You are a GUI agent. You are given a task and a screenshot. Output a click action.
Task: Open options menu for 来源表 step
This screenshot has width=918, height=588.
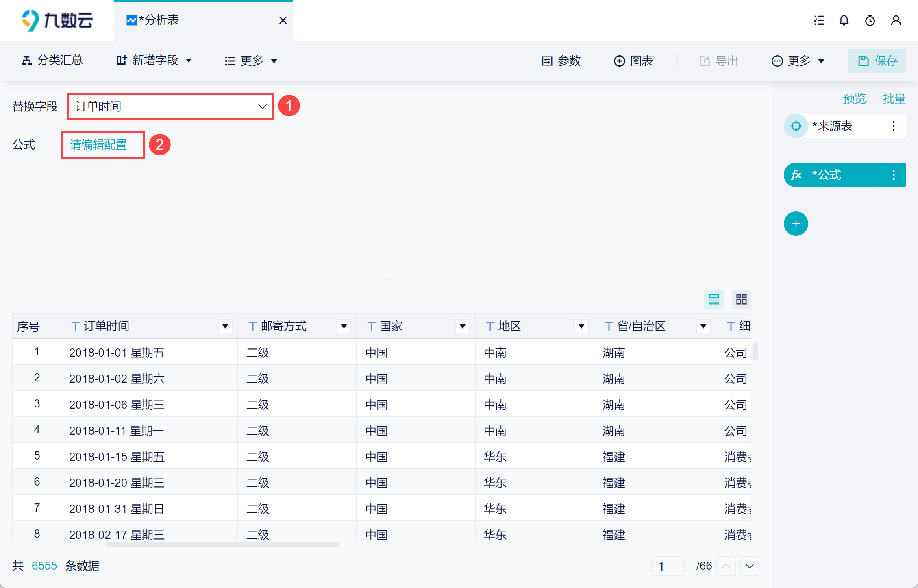point(894,126)
